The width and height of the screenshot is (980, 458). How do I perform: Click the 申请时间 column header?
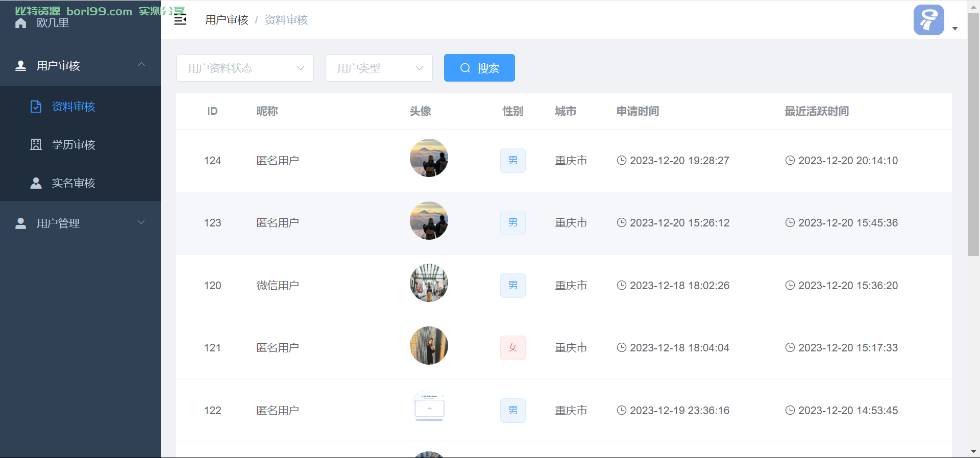coord(638,111)
